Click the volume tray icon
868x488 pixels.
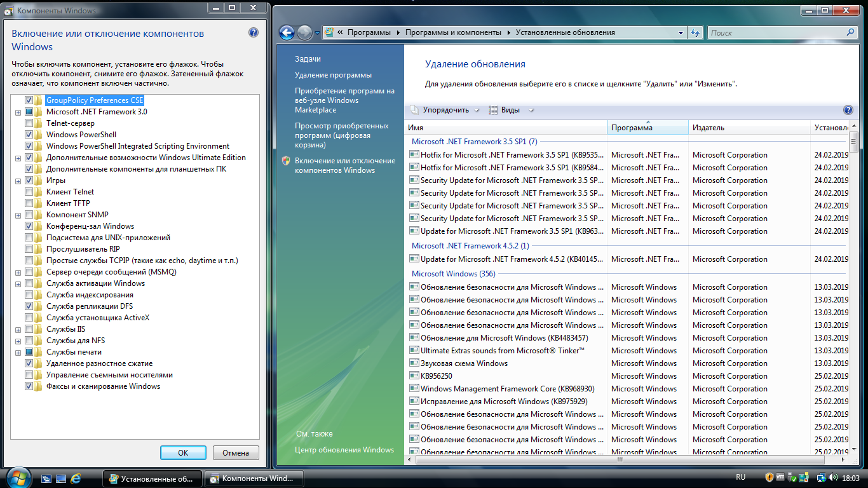tap(832, 477)
